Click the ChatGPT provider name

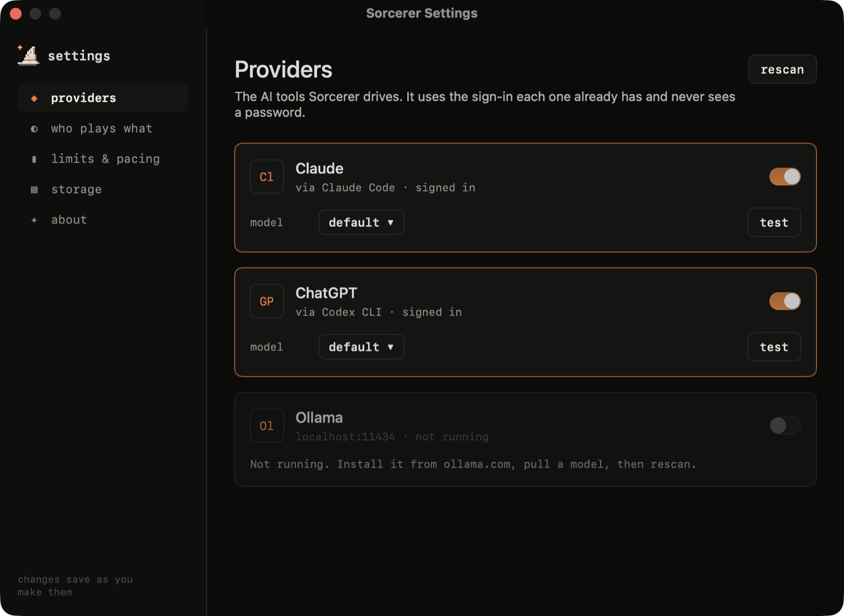[327, 293]
